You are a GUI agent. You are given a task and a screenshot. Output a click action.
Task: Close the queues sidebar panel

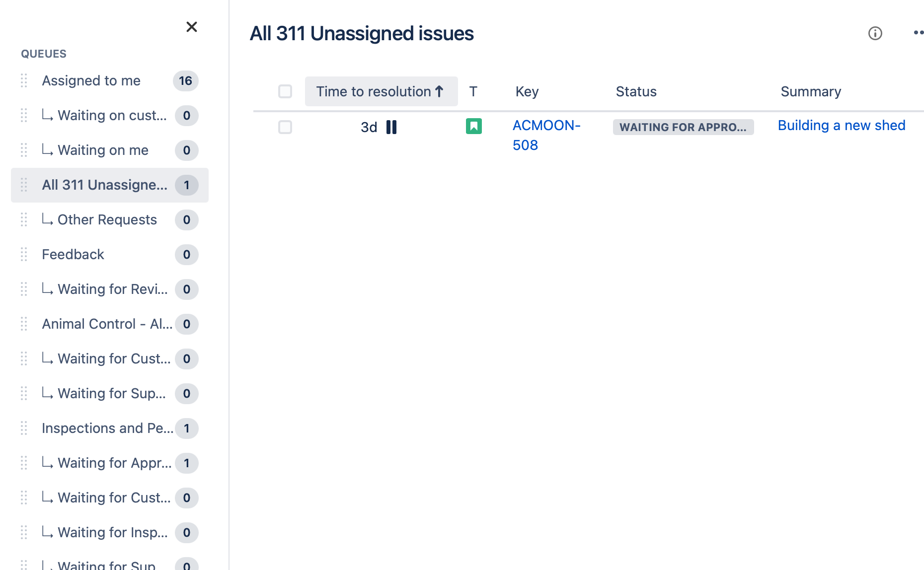click(192, 27)
